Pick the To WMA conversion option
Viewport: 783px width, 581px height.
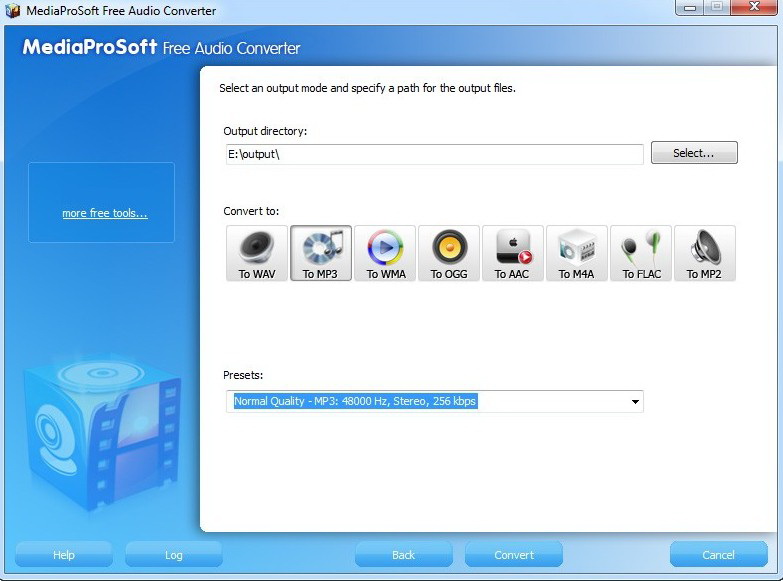[385, 253]
